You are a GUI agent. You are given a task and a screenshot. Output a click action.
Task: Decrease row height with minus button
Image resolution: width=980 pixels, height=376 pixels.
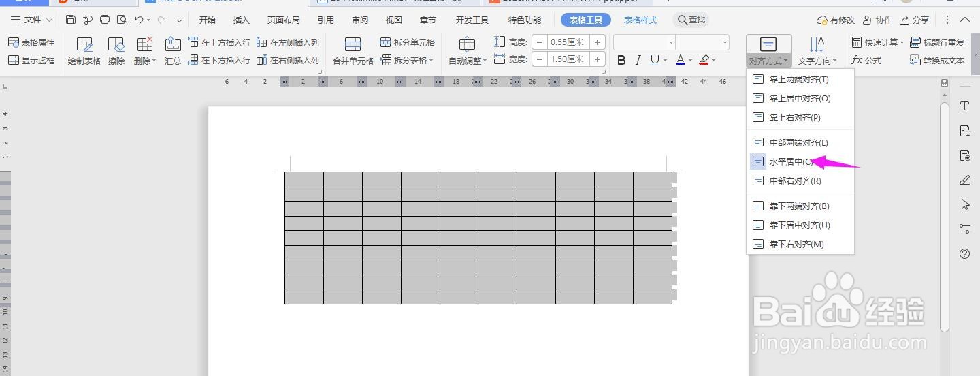[x=540, y=42]
